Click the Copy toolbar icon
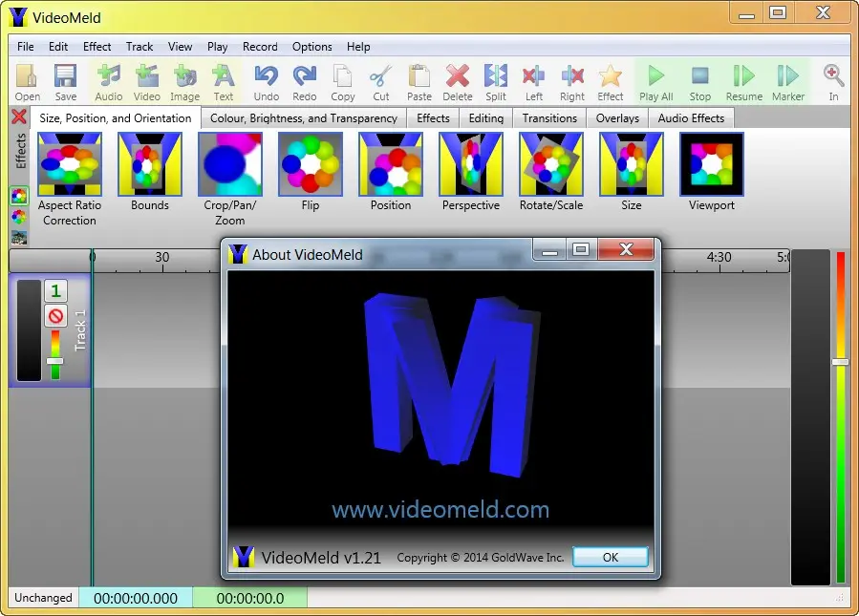This screenshot has height=616, width=859. point(343,82)
